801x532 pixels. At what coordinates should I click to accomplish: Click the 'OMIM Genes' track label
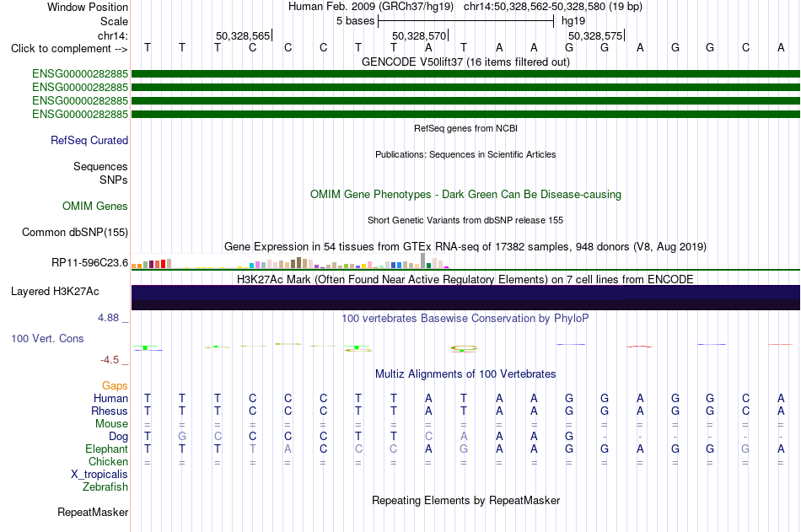point(94,206)
